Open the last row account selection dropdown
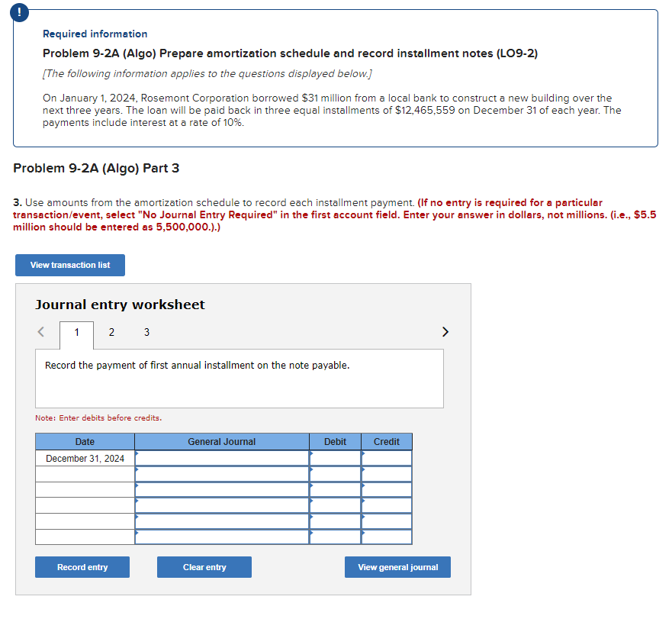The width and height of the screenshot is (672, 619). [x=221, y=536]
